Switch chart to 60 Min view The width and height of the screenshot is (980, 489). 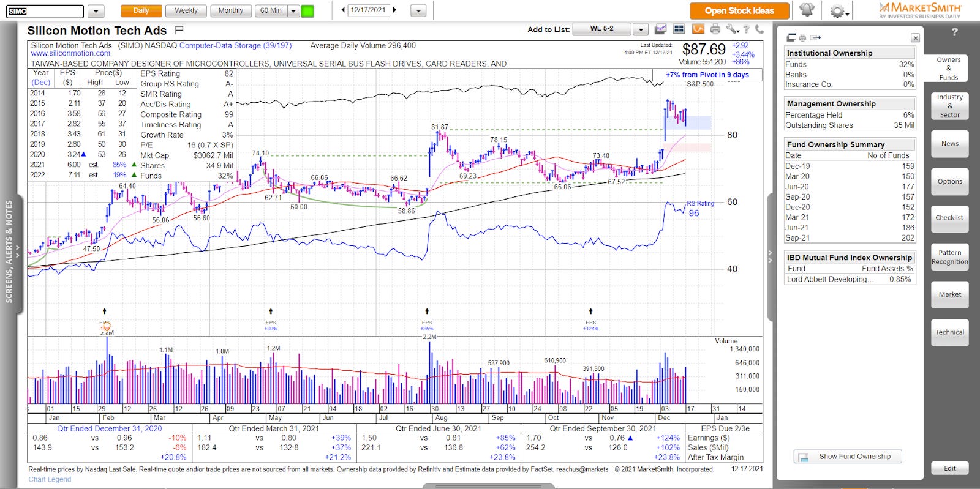pos(271,10)
